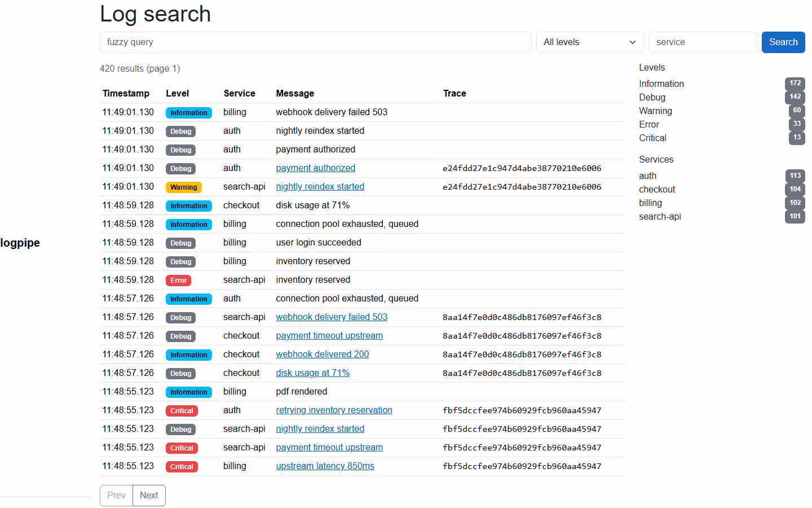Screen dimensions: 812x508
Task: Click the Message column header
Action: (295, 94)
